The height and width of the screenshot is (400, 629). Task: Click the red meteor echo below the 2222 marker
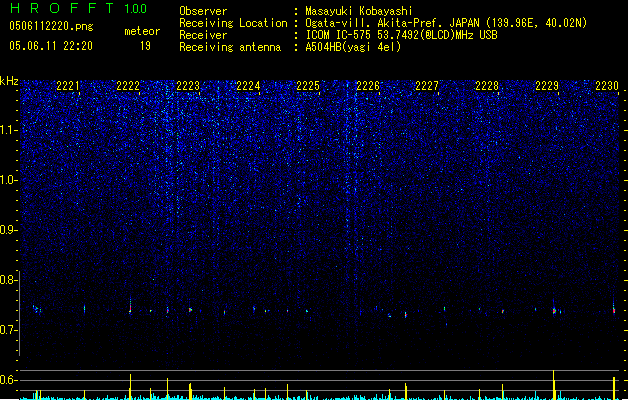coord(130,309)
